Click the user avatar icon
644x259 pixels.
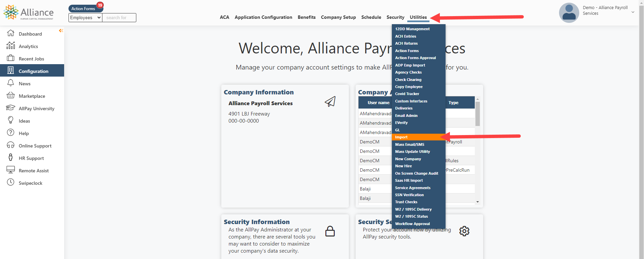569,13
